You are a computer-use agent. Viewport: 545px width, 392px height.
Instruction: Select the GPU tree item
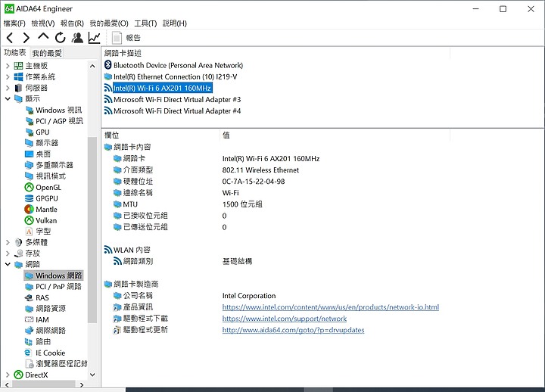(x=38, y=132)
